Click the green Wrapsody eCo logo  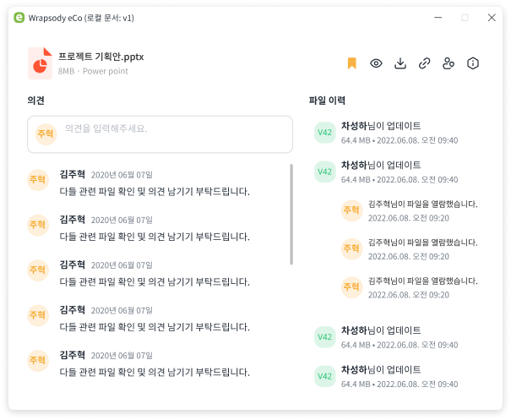(19, 18)
